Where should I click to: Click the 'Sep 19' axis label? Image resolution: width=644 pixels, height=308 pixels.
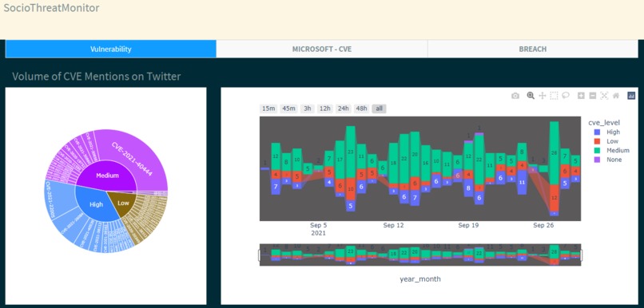point(469,225)
